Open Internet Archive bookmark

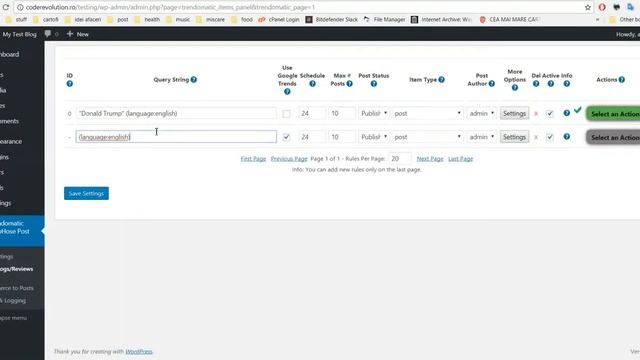click(441, 19)
